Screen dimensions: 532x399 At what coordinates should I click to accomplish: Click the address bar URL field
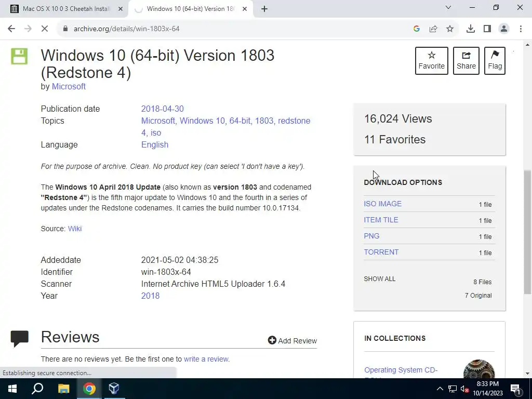pos(237,29)
